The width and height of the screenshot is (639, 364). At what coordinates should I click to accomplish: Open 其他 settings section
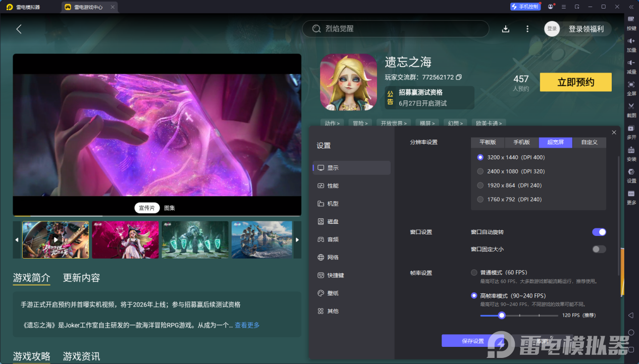pyautogui.click(x=352, y=311)
